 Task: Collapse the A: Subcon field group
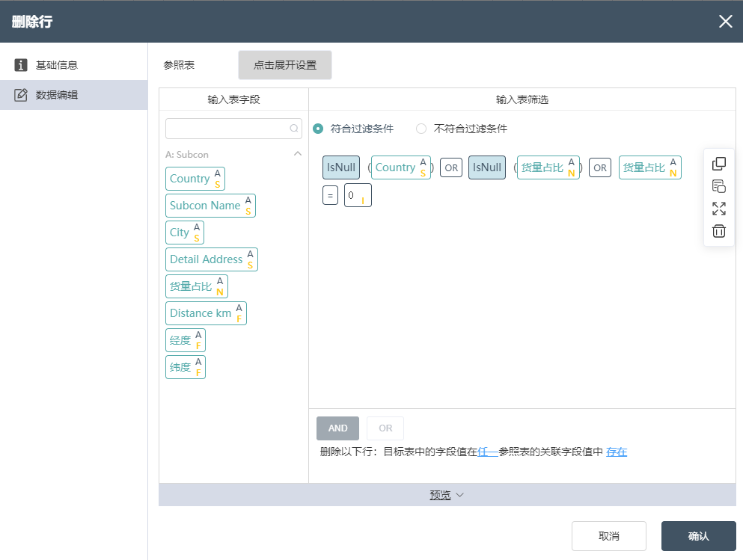pos(298,154)
